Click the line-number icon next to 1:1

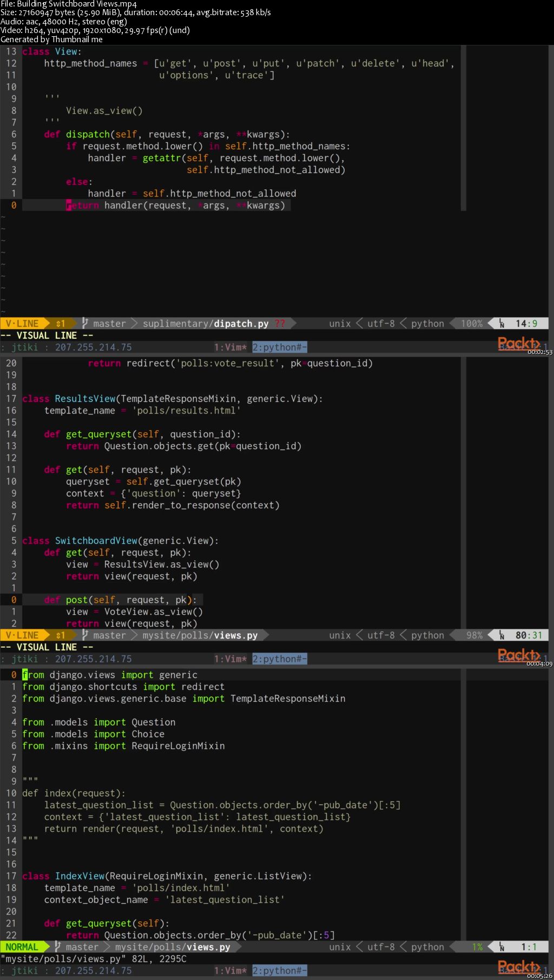point(502,947)
